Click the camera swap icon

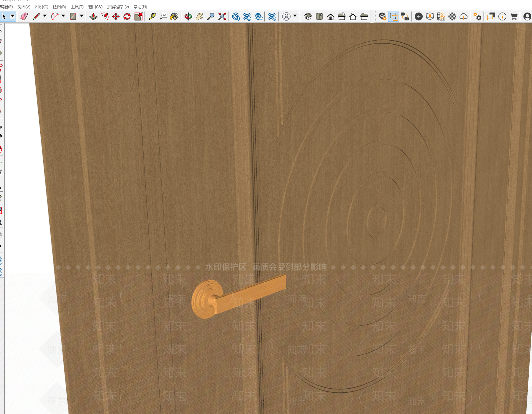click(x=405, y=16)
